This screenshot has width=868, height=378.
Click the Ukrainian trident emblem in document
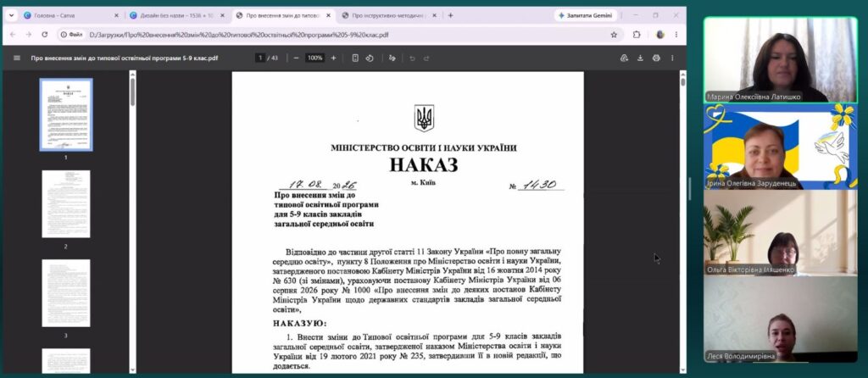click(x=424, y=118)
